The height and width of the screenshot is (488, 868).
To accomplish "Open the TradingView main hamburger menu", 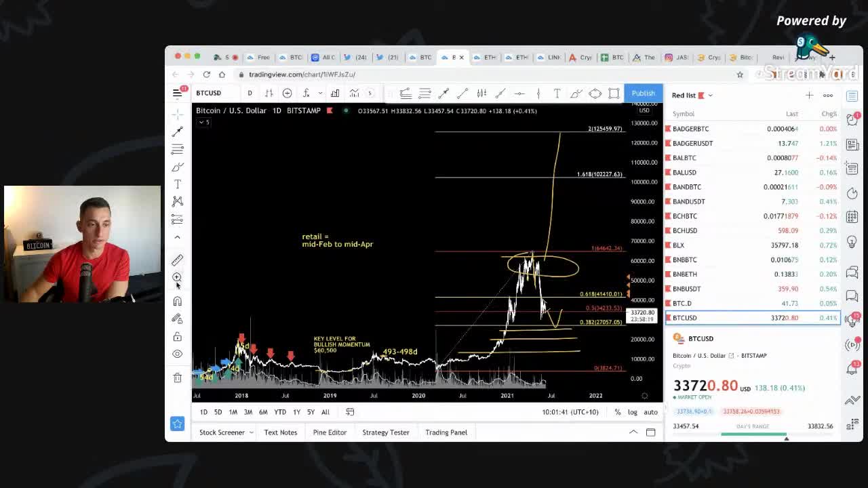I will [x=177, y=93].
